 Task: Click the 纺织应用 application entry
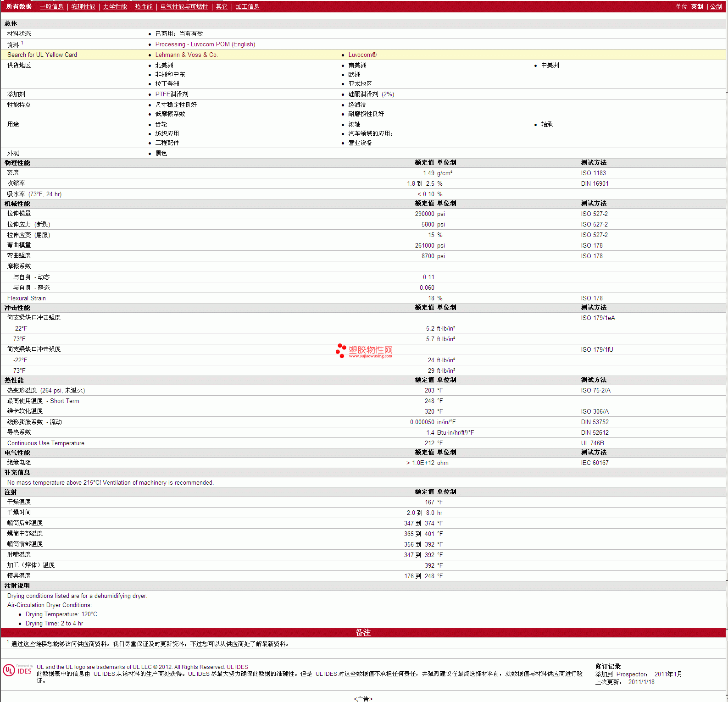pos(167,133)
